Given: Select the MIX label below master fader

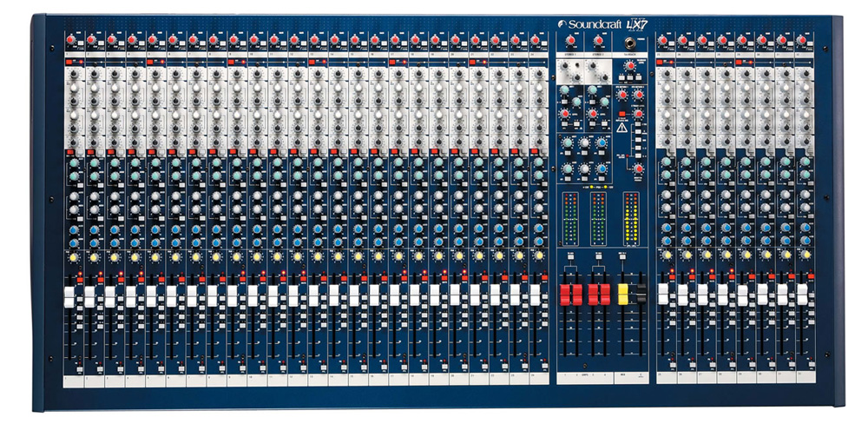Looking at the screenshot, I should (x=622, y=374).
